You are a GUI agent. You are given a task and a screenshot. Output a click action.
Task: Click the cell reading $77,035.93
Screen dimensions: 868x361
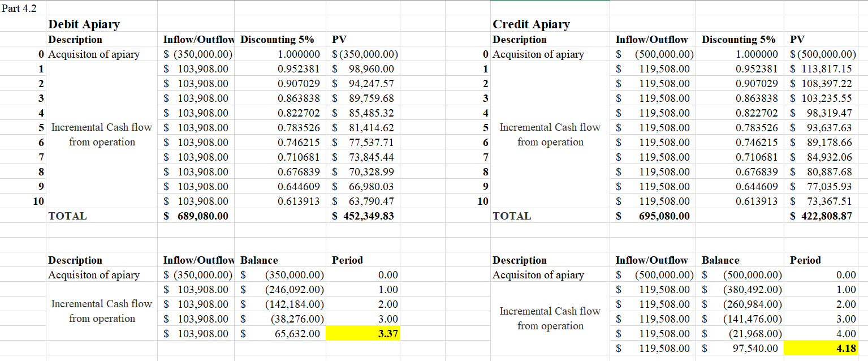coord(821,187)
